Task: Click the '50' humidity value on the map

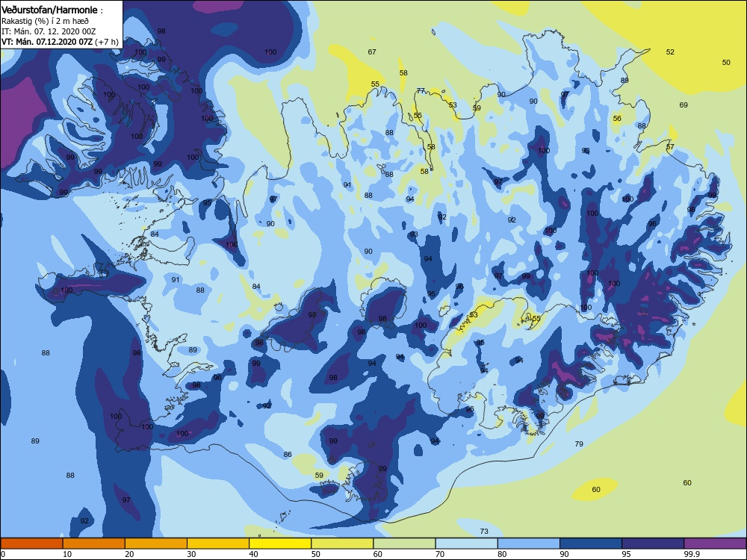Action: pyautogui.click(x=726, y=63)
